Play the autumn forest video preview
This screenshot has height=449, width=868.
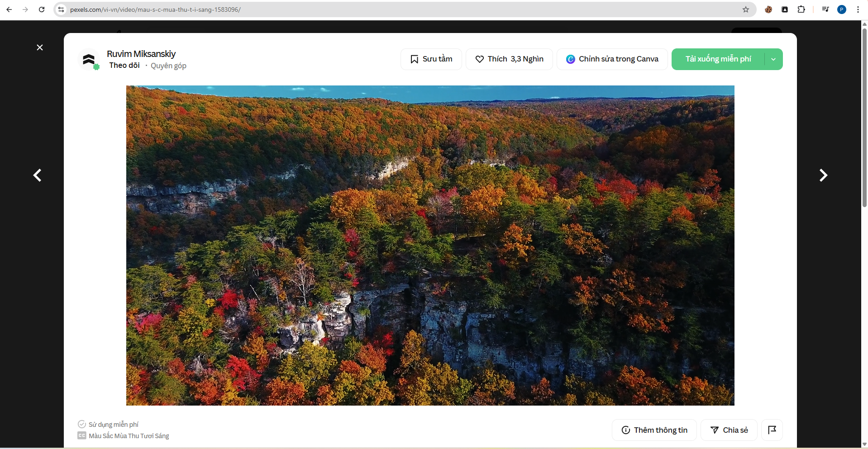tap(430, 245)
